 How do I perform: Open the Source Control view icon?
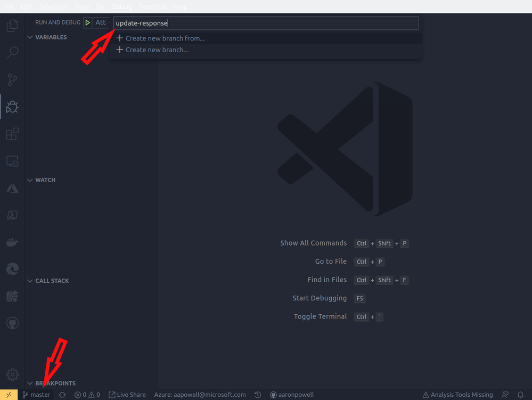(12, 80)
